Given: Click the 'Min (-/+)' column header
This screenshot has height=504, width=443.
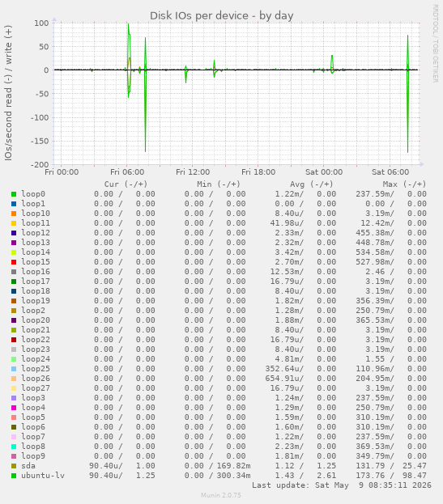Looking at the screenshot, I should point(219,184).
